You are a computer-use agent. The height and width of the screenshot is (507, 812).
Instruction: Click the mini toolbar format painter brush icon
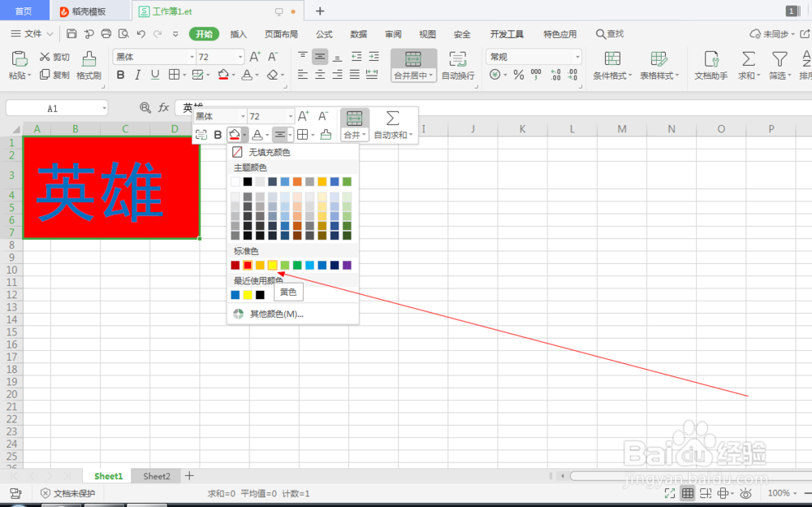[x=326, y=135]
